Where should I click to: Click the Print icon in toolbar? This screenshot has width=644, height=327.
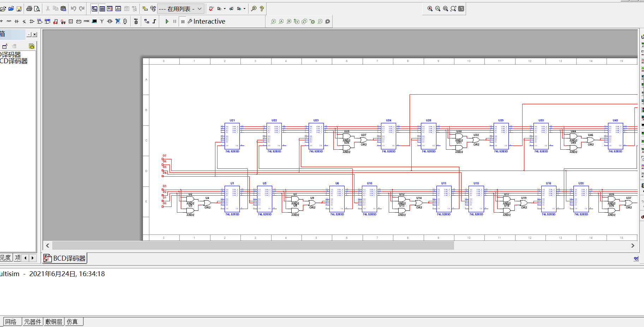29,8
